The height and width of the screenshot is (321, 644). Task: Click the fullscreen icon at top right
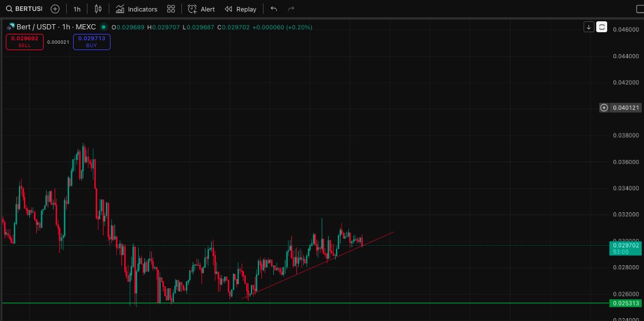click(x=640, y=9)
